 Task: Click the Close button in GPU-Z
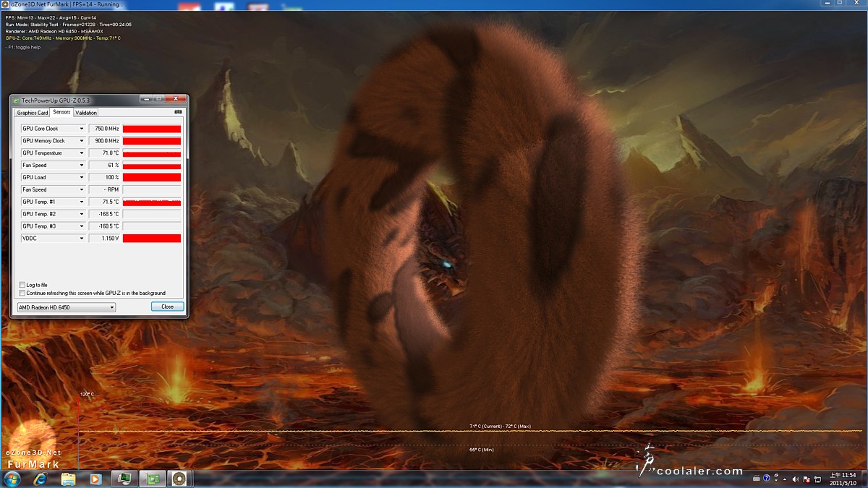point(167,307)
